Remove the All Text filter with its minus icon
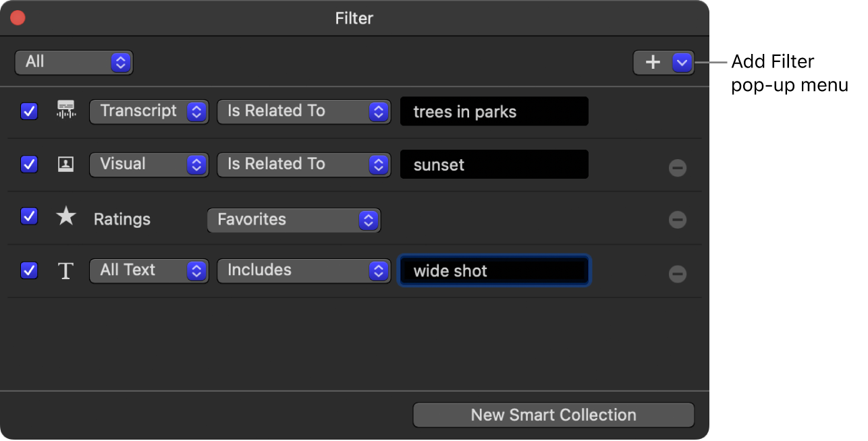 click(x=678, y=274)
